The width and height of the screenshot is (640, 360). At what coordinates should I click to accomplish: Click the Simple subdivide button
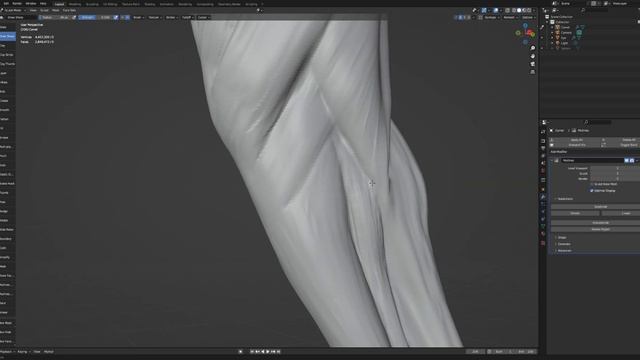click(575, 213)
